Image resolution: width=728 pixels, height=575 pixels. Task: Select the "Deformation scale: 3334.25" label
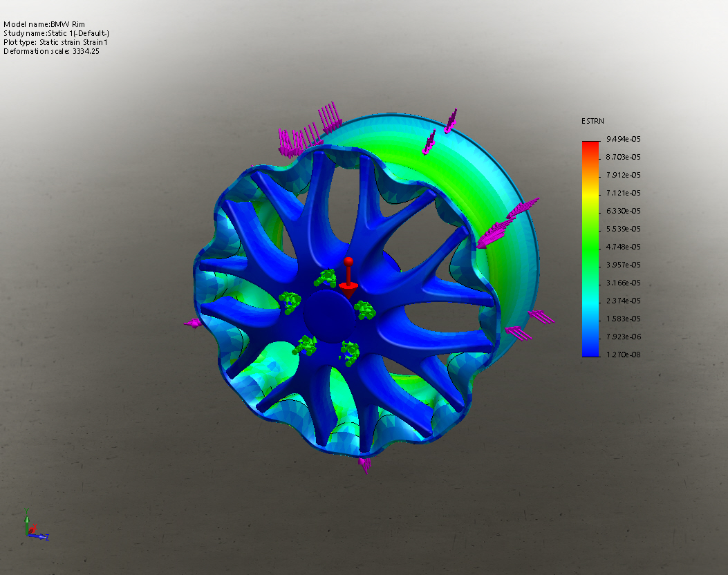[52, 51]
